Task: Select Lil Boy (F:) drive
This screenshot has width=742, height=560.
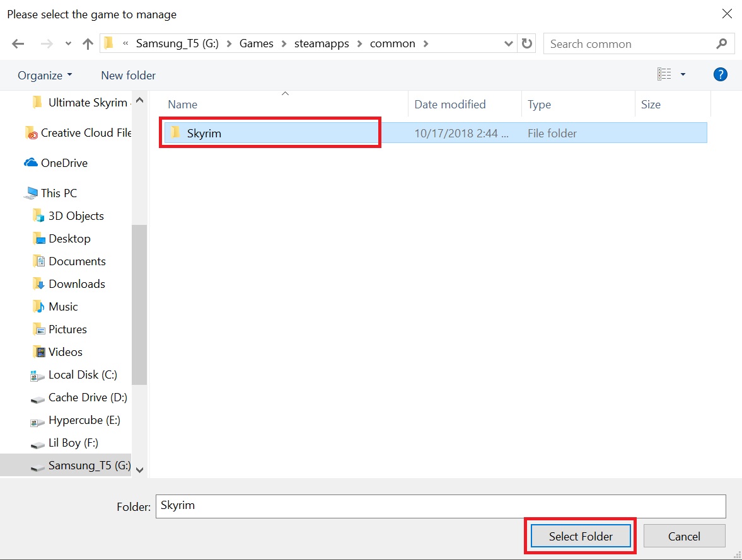Action: [64, 443]
